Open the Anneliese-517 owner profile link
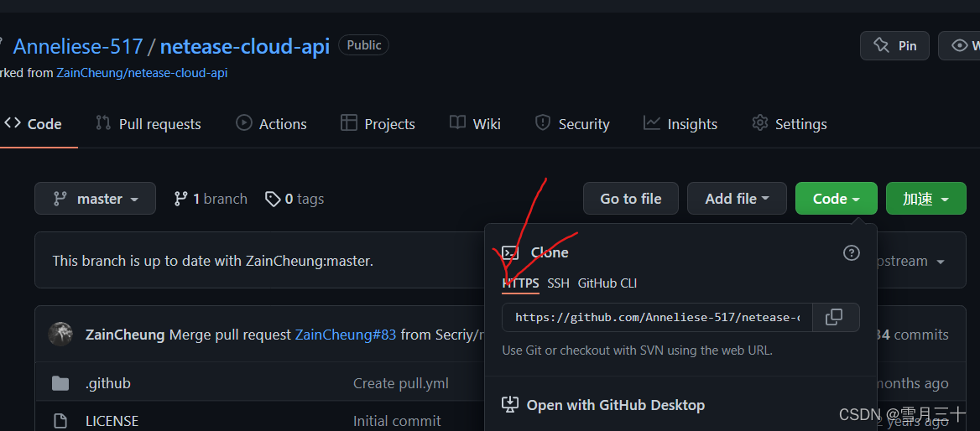Viewport: 980px width, 431px height. [x=78, y=46]
